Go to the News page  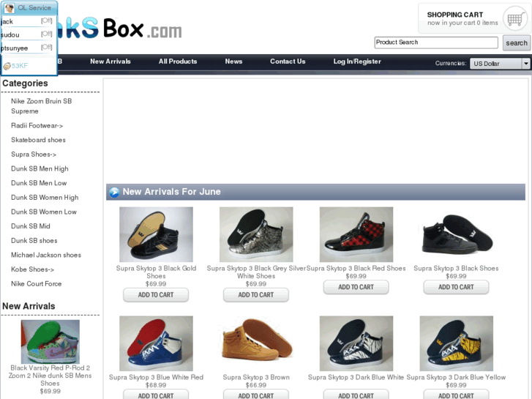point(233,61)
